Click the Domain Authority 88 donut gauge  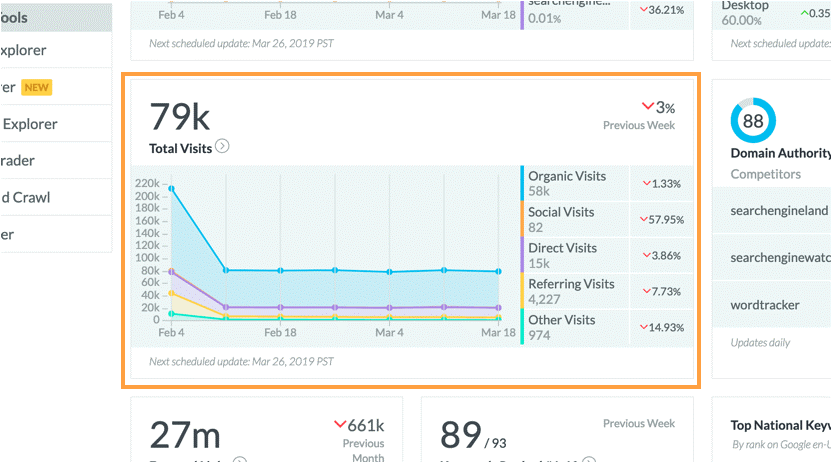[x=753, y=120]
